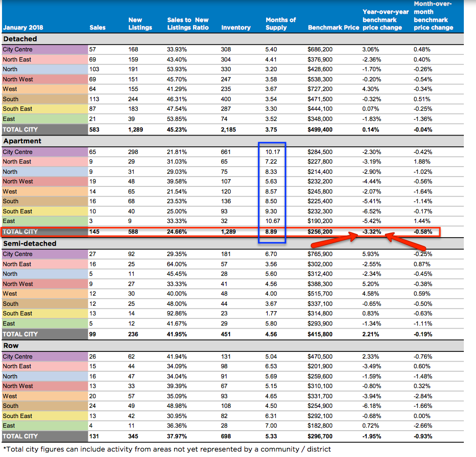Click Apartment City Centre months of supply 10.17
Screen dimensions: 476x457
(273, 152)
